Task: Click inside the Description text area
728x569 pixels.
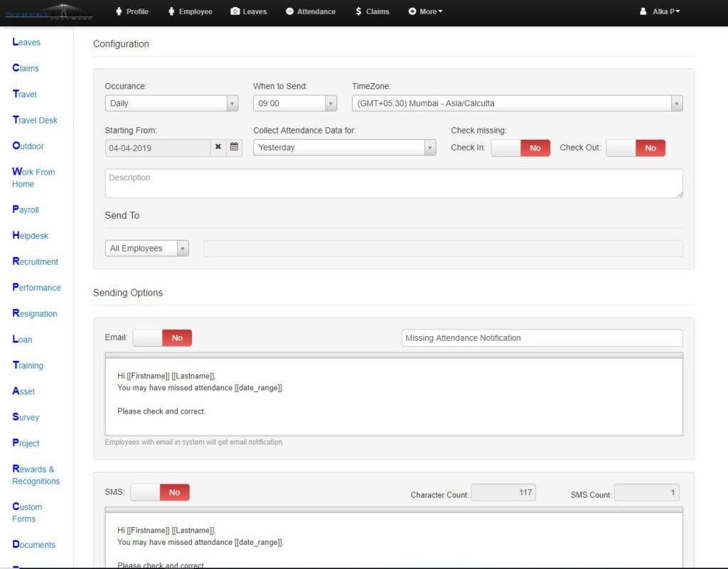Action: [x=393, y=183]
